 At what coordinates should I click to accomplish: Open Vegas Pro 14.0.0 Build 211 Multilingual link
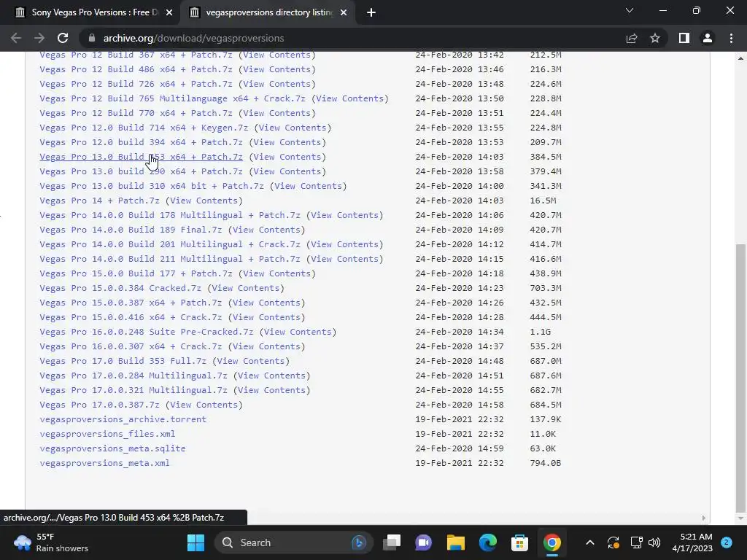pos(169,259)
